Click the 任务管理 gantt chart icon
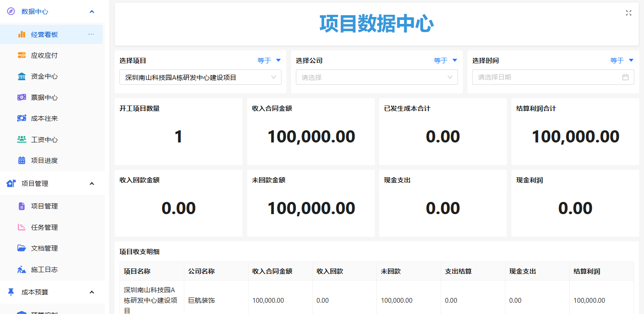644x314 pixels. point(22,227)
